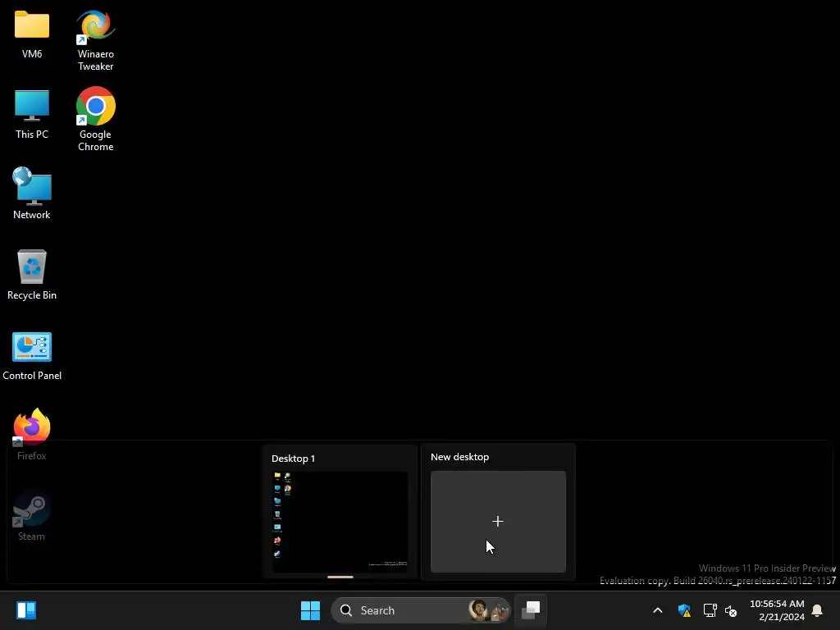
Task: Select the Recycle Bin icon
Action: tap(32, 274)
